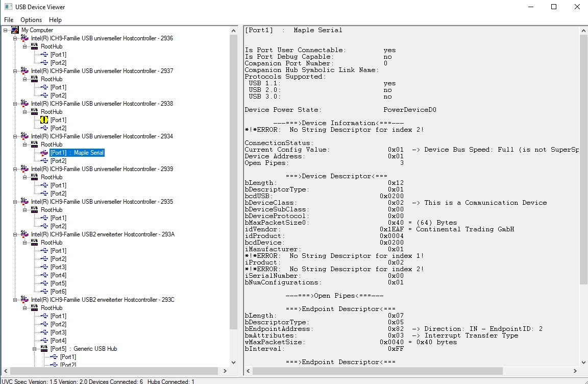Screen dimensions: 588x384
Task: Click details pane scroll up arrow
Action: coord(583,31)
